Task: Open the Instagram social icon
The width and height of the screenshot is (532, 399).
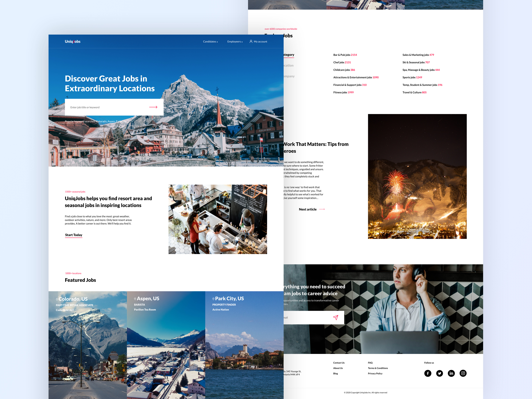Action: [463, 373]
